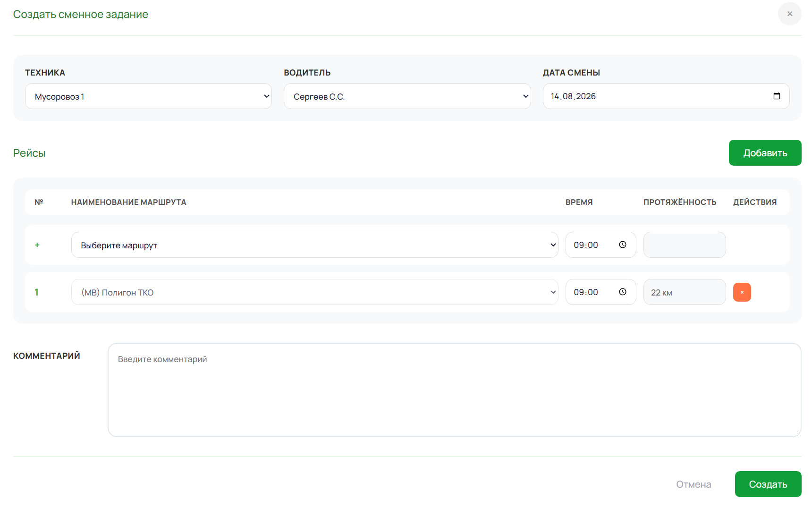Click the Протяжённость column header

[679, 202]
